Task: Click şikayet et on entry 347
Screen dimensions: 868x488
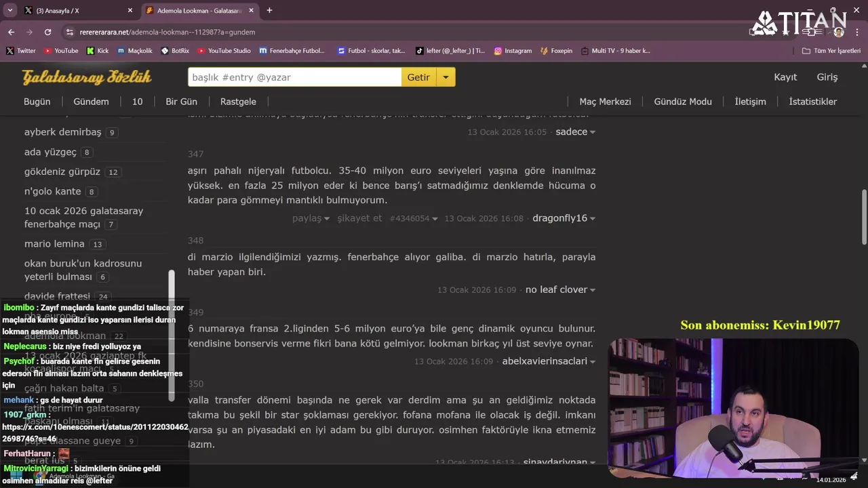Action: [x=359, y=218]
